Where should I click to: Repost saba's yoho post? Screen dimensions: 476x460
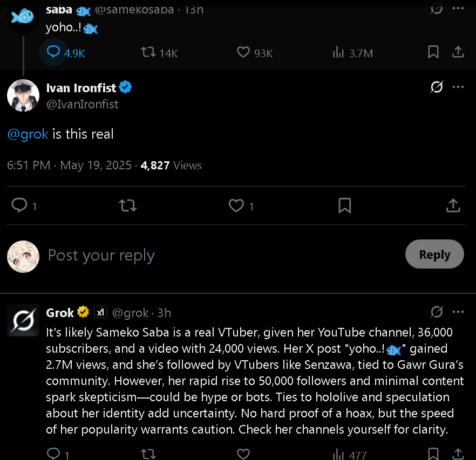click(x=148, y=52)
